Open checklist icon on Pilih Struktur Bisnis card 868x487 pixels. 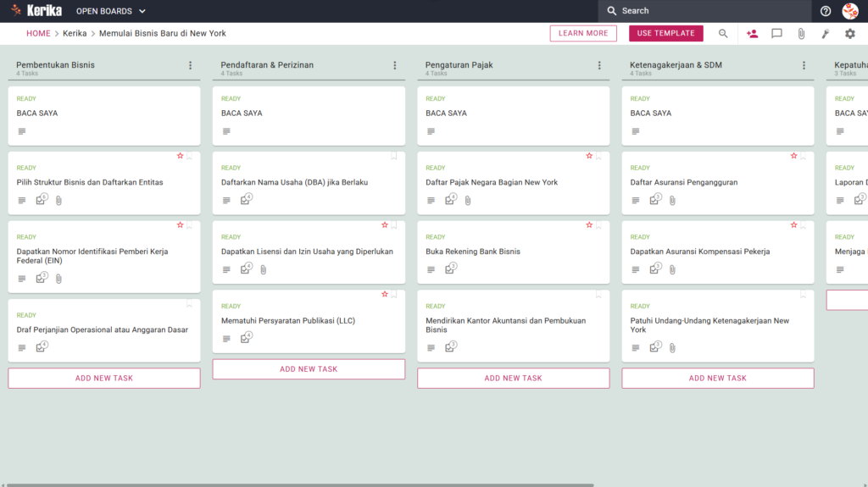pyautogui.click(x=42, y=199)
